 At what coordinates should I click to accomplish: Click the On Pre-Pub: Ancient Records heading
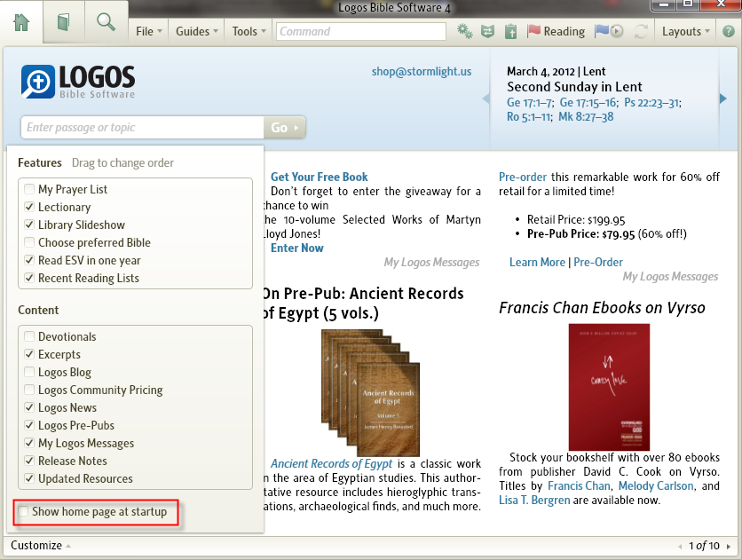point(363,304)
